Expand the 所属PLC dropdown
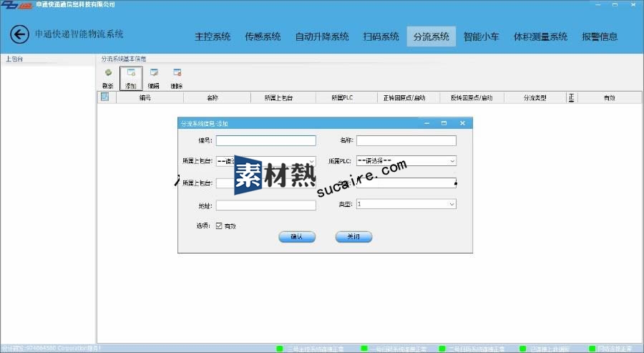The image size is (644, 353). [x=406, y=161]
